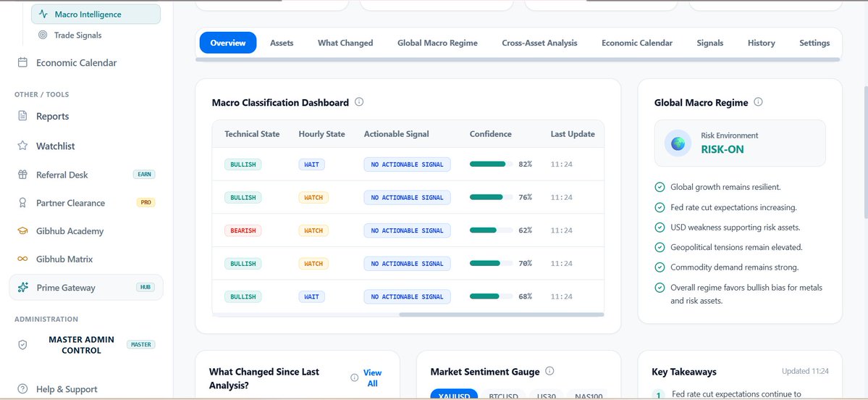Click check icon beside Commodity demand remains strong
This screenshot has width=868, height=400.
660,267
